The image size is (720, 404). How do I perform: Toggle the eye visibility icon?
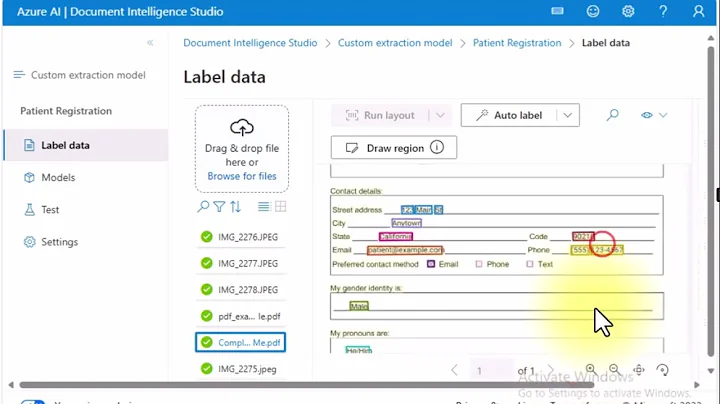tap(647, 115)
